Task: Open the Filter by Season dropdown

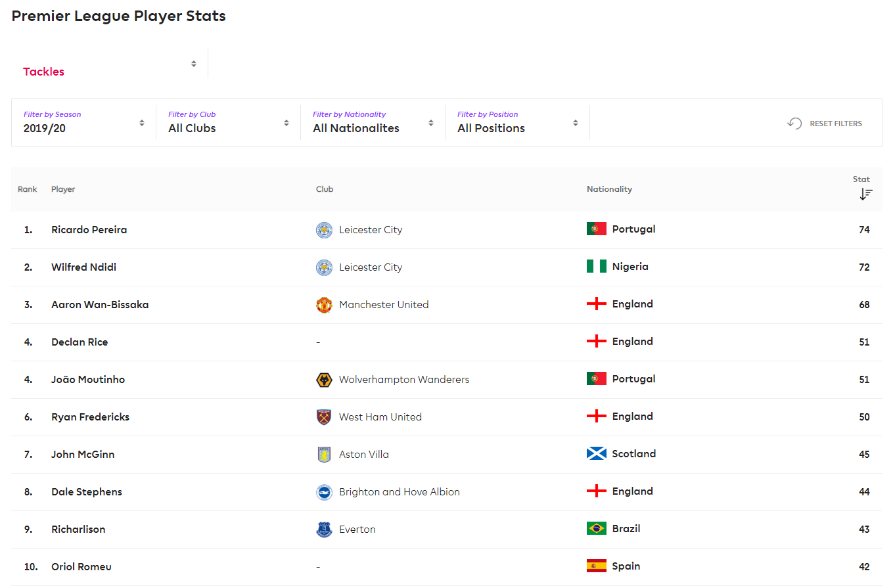Action: click(x=84, y=123)
